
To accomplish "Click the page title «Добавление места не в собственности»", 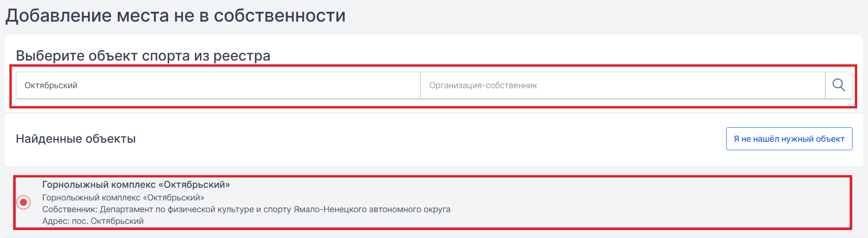I will point(176,16).
